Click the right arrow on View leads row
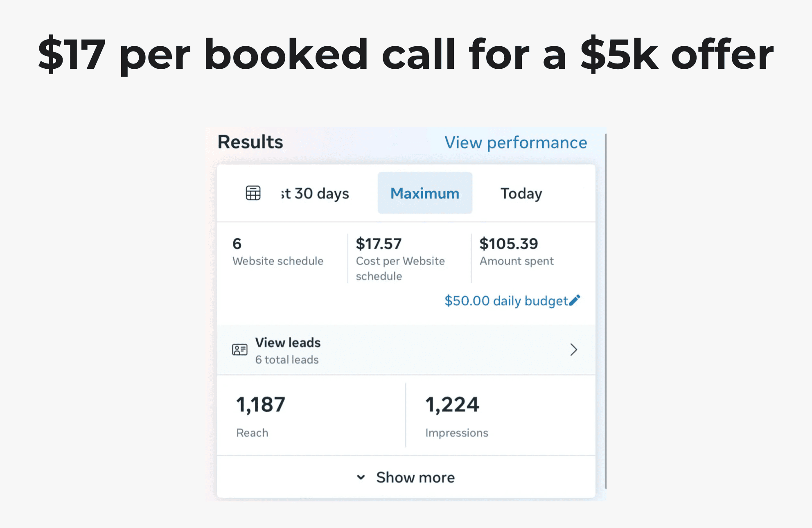Screen dimensions: 812x528 (574, 350)
